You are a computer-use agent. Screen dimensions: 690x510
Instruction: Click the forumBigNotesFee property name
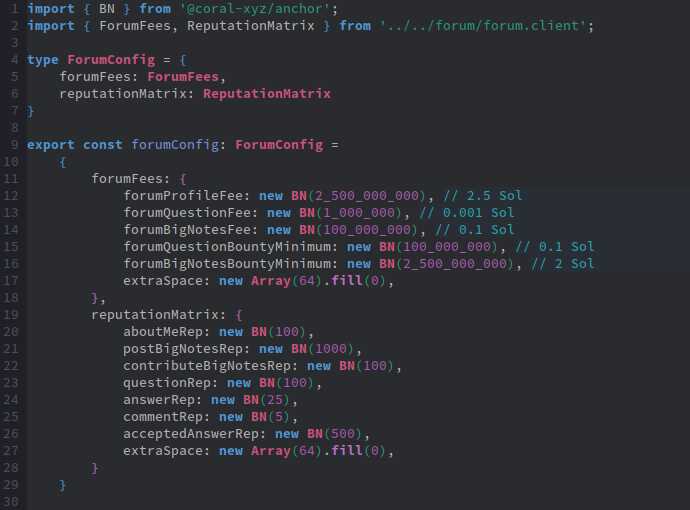pyautogui.click(x=187, y=230)
